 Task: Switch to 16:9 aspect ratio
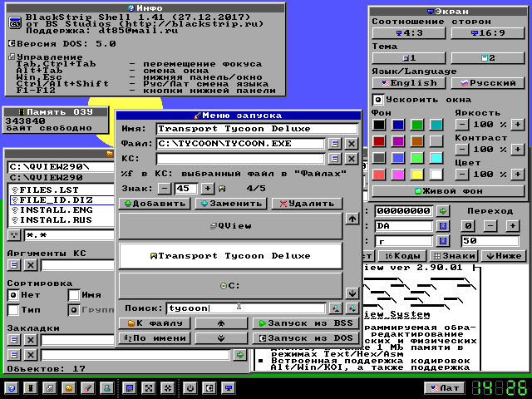pyautogui.click(x=488, y=33)
